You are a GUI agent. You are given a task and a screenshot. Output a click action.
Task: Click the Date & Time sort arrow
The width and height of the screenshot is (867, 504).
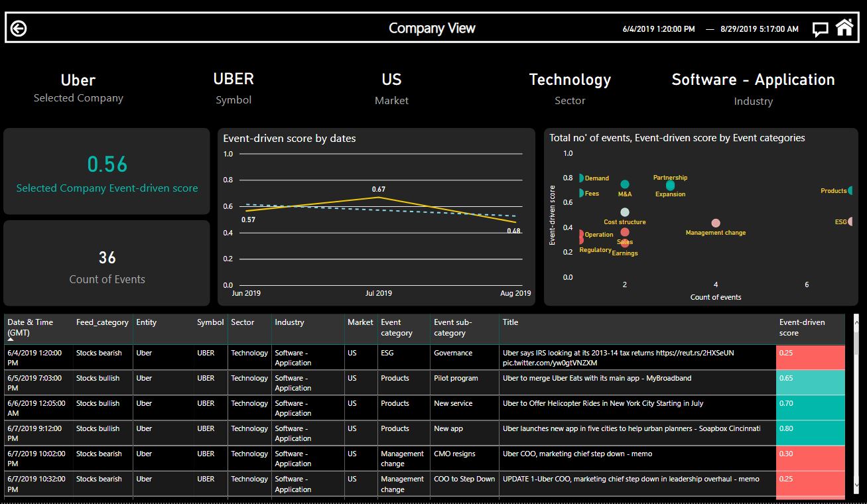pos(11,339)
